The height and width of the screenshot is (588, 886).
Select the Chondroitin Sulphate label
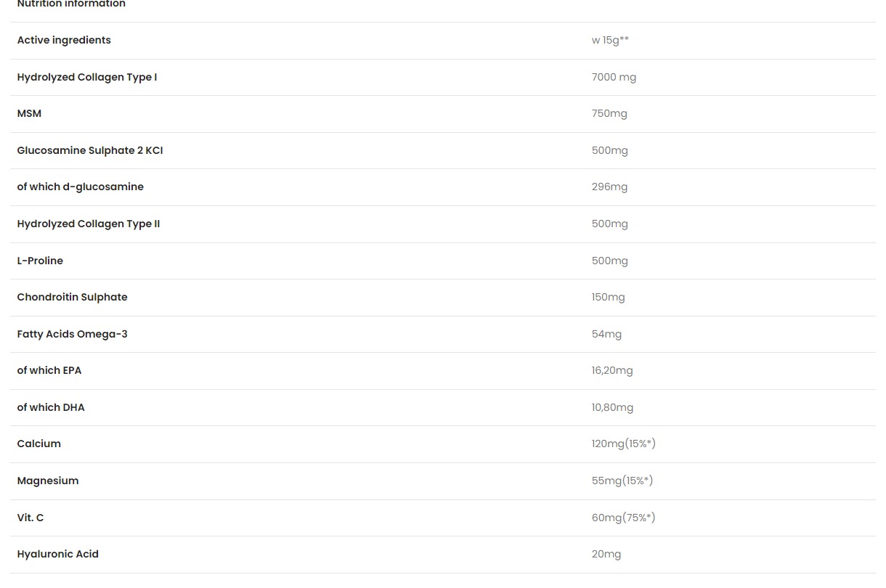[72, 297]
